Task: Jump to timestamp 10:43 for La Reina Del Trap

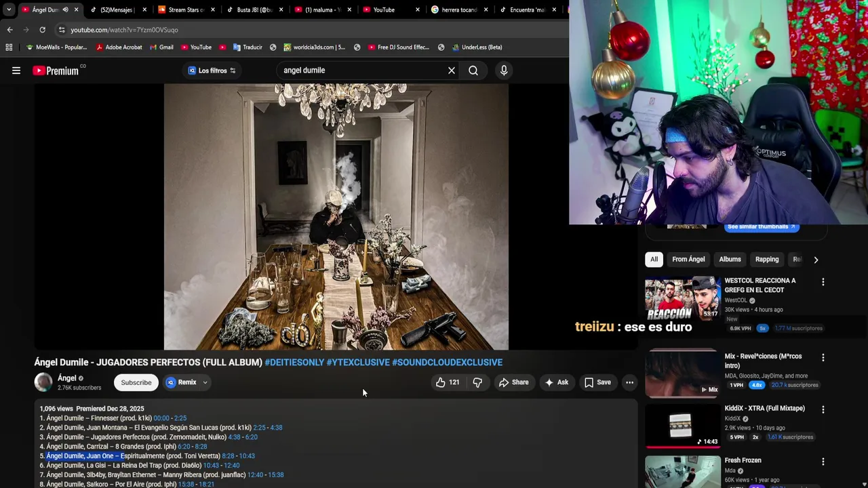Action: tap(212, 466)
